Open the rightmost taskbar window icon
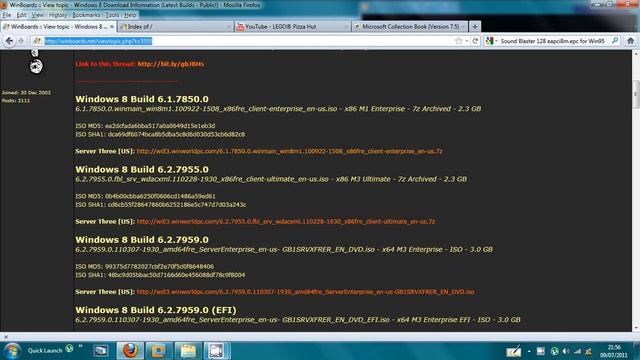640x360 pixels. point(216,351)
